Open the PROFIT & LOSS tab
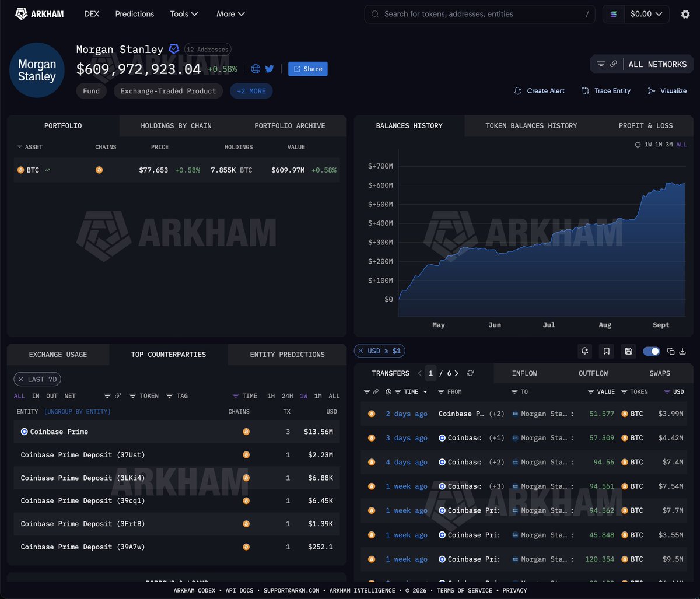Screen dimensions: 700x599 click(646, 125)
